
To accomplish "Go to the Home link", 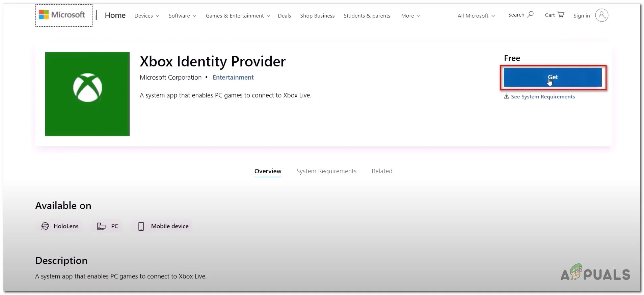I will 115,15.
